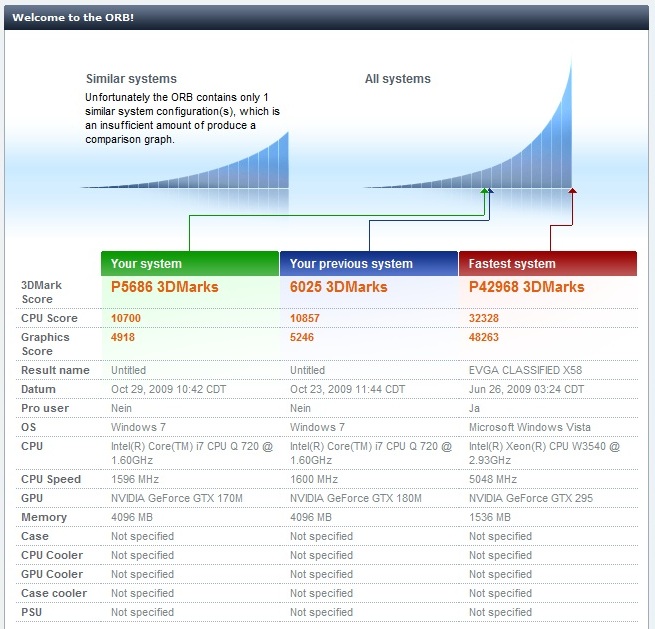Image resolution: width=655 pixels, height=629 pixels.
Task: Click 'Microsoft Windows Vista' OS entry
Action: point(530,427)
